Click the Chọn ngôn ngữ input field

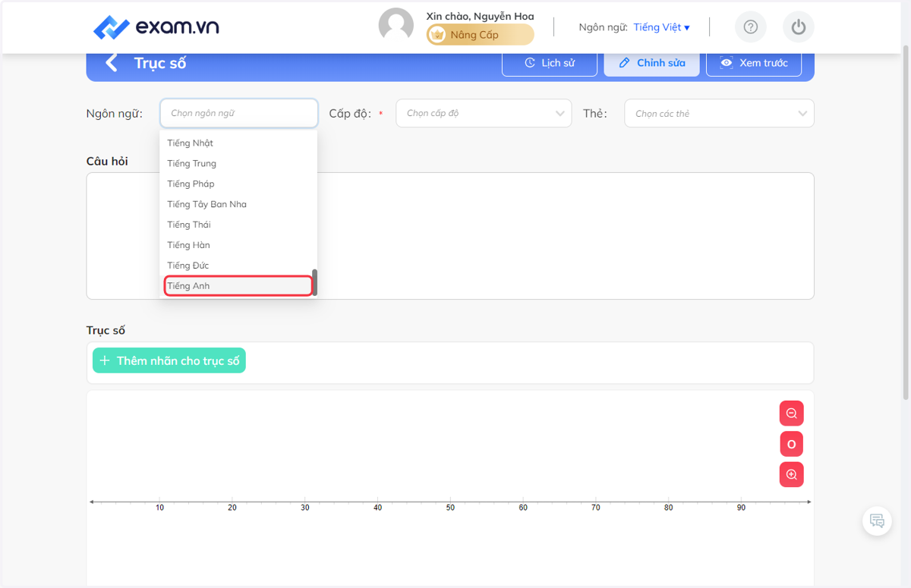[239, 113]
